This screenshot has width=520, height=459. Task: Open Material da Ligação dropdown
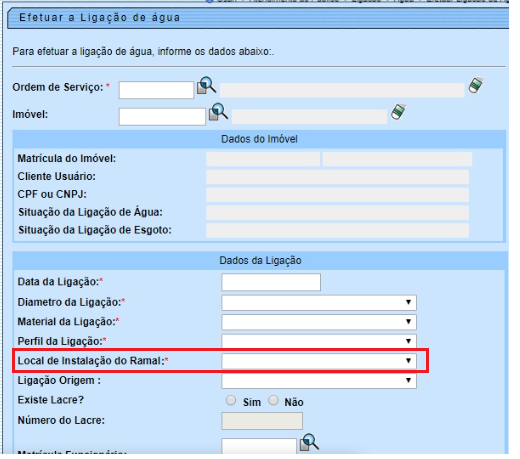319,322
